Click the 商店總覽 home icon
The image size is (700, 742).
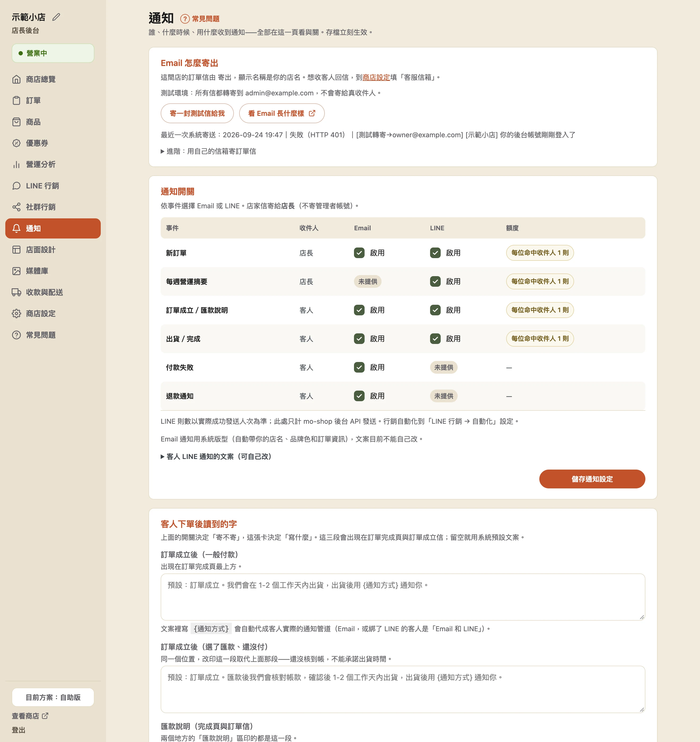pos(16,79)
